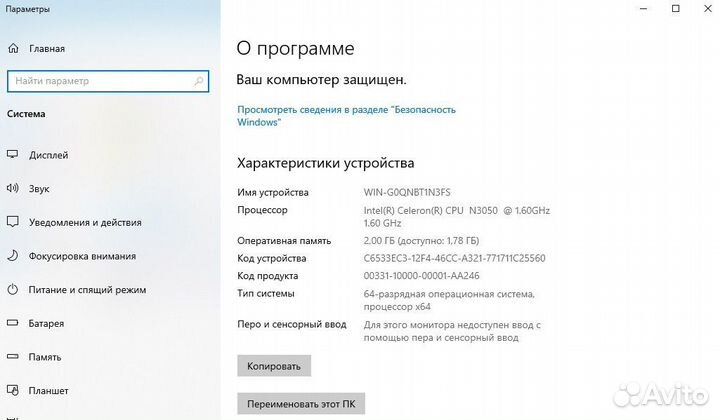Focus the Найти параметр search field
Image resolution: width=720 pixels, height=420 pixels.
[108, 81]
